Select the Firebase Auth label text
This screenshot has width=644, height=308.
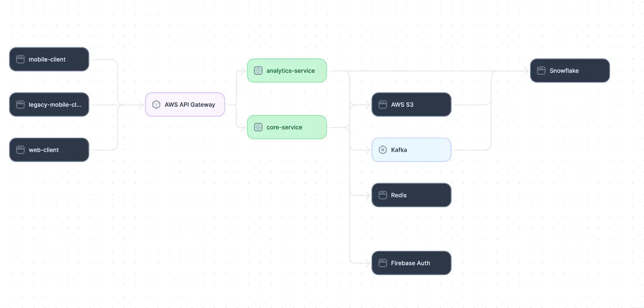pos(410,263)
